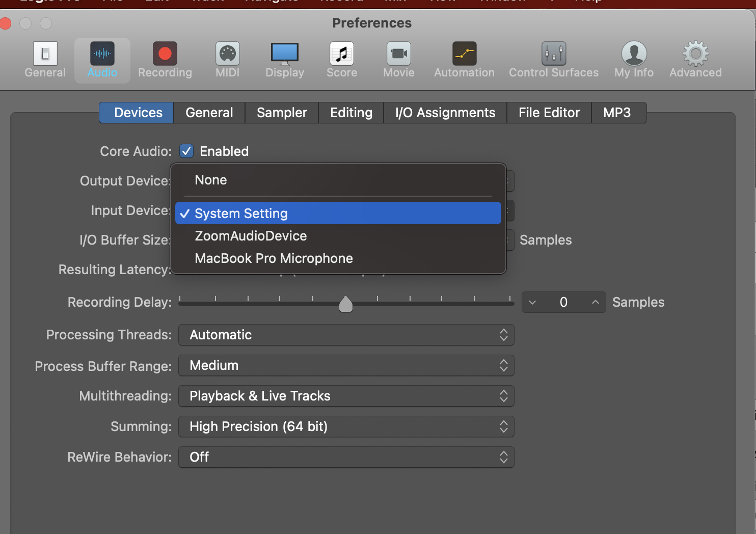
Task: Select the Automation preferences icon
Action: (x=464, y=59)
